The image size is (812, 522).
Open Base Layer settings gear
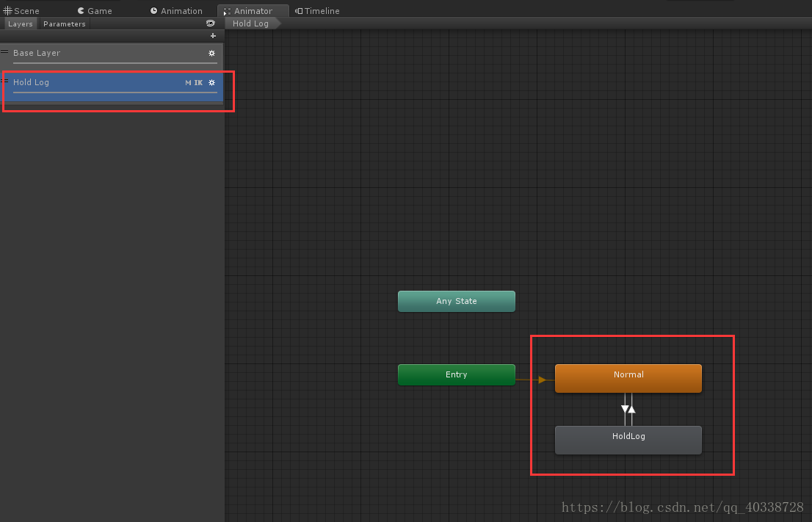pos(211,54)
